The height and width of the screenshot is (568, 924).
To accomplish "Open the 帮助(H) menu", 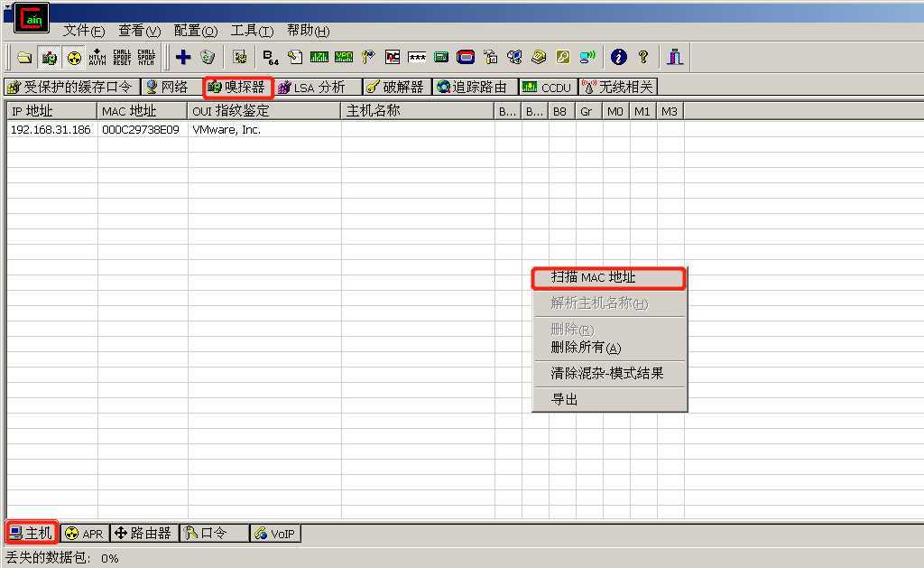I will click(x=309, y=31).
